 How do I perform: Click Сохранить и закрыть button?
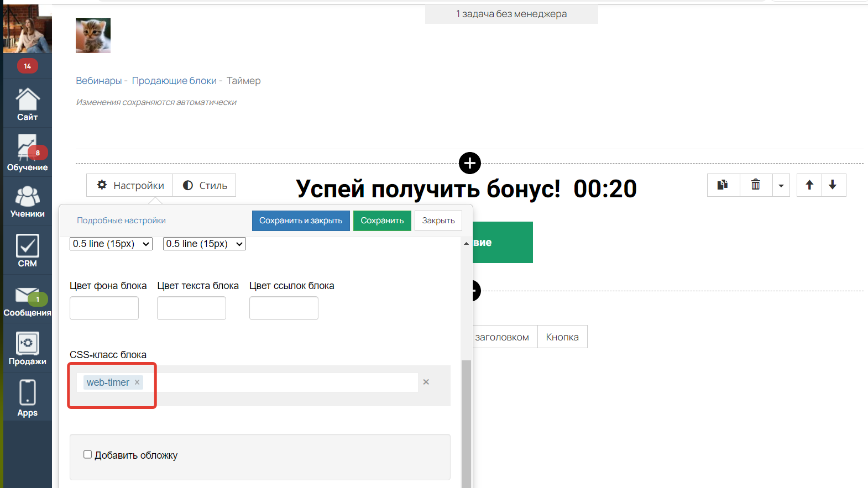(301, 221)
